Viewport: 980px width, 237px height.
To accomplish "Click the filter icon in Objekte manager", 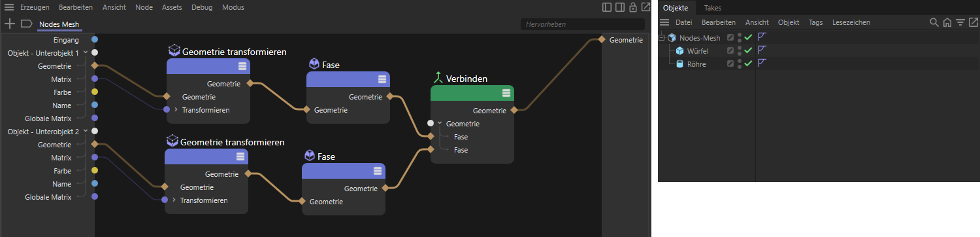I will pos(960,22).
